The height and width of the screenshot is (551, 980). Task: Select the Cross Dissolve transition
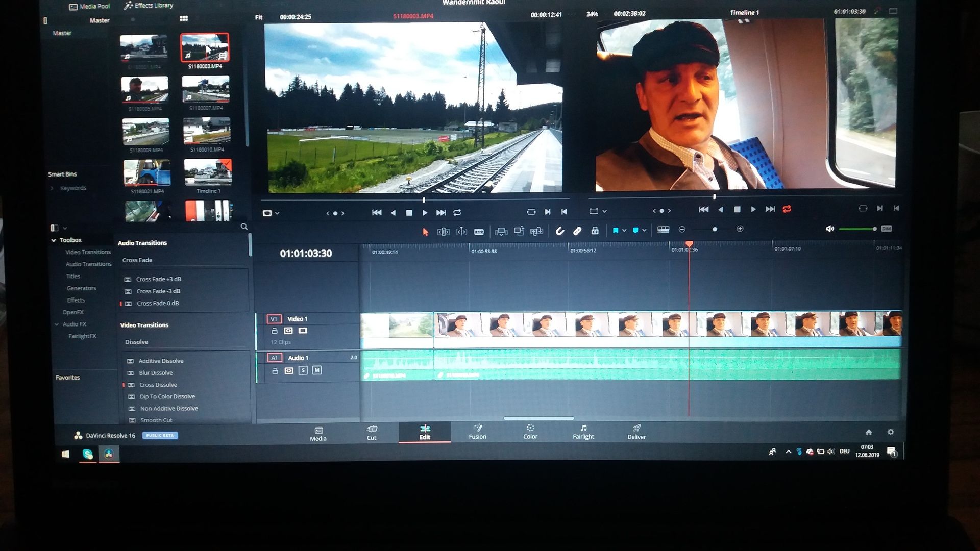(x=158, y=385)
